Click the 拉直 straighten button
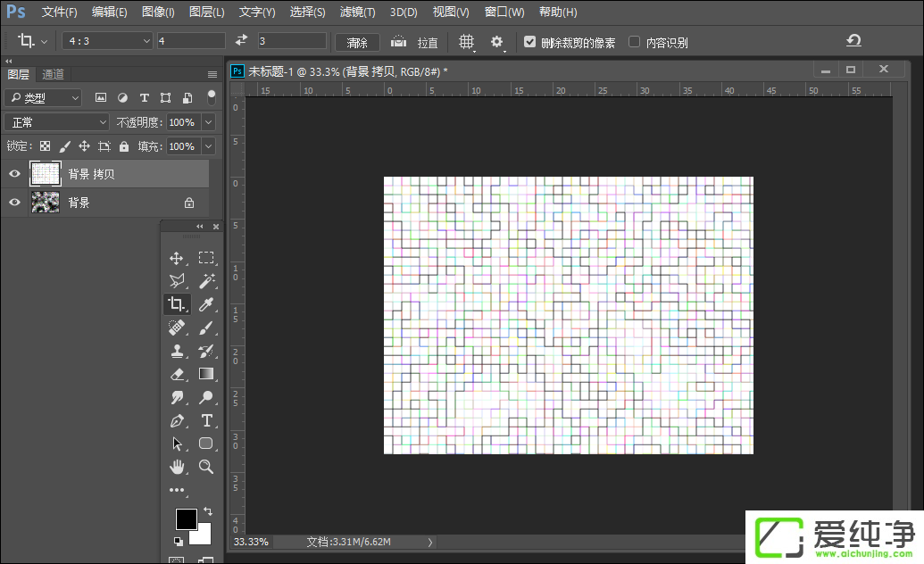924x564 pixels. click(x=417, y=42)
